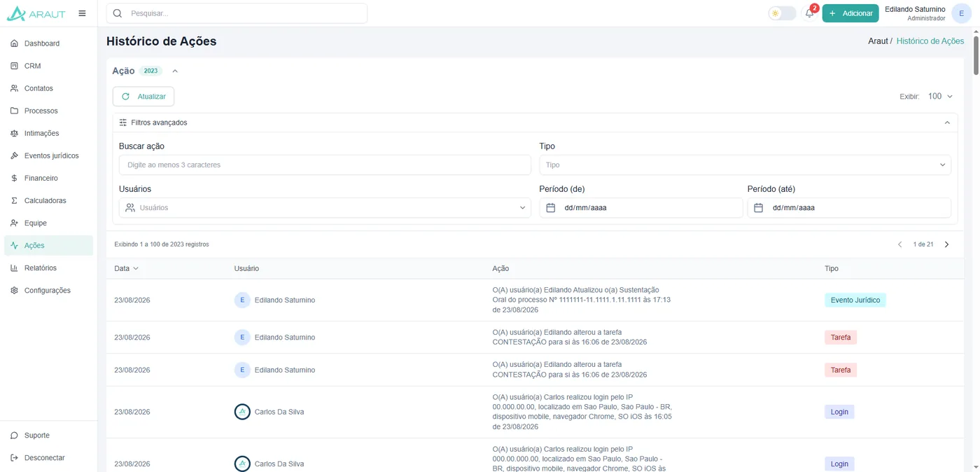
Task: Open Configurações in the sidebar
Action: (x=48, y=290)
